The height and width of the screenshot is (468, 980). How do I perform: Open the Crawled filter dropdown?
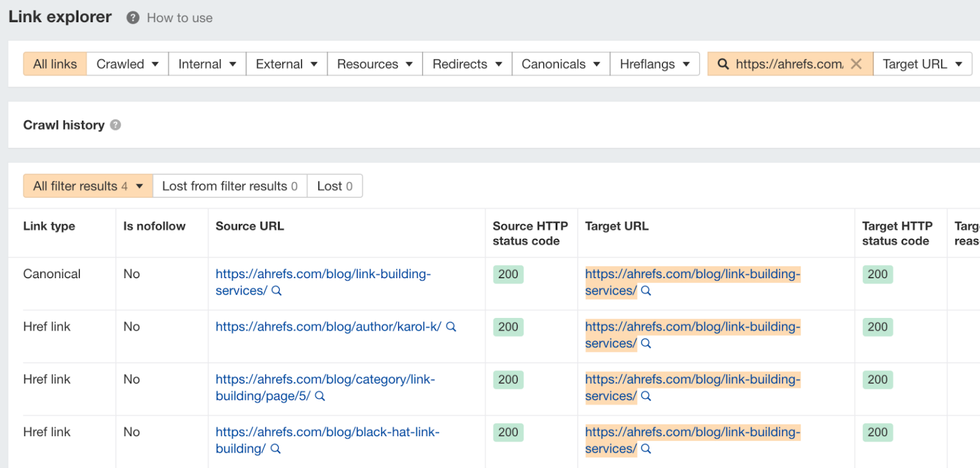127,64
